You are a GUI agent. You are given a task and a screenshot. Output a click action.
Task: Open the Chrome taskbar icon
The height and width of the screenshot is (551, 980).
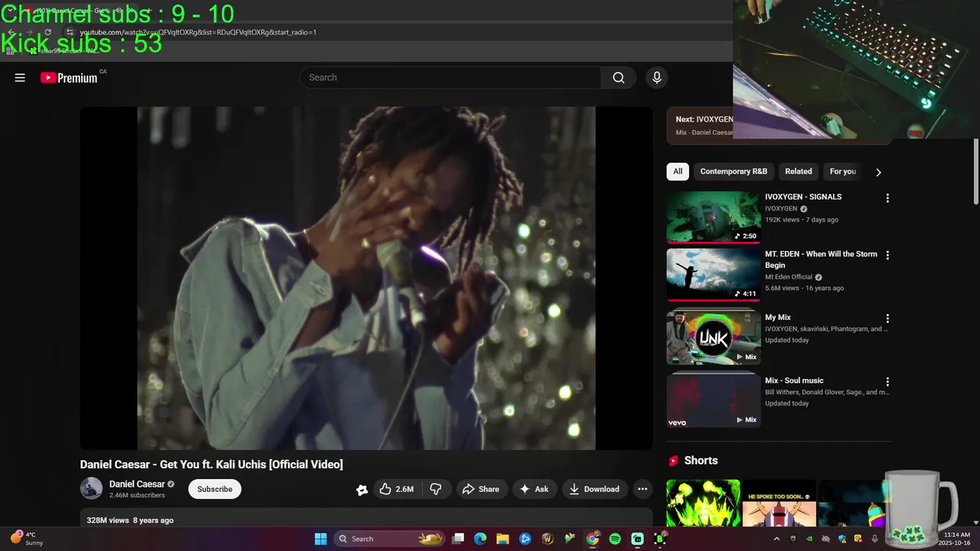tap(593, 539)
